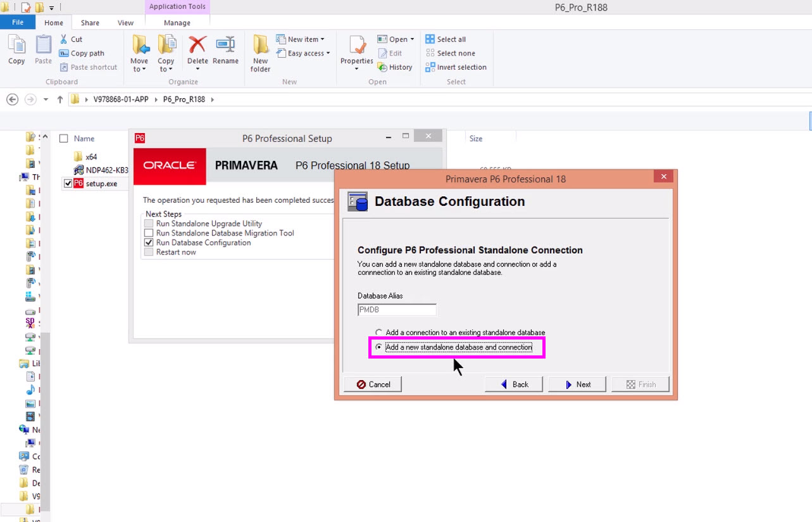
Task: Open the Move to folder menu
Action: point(139,53)
